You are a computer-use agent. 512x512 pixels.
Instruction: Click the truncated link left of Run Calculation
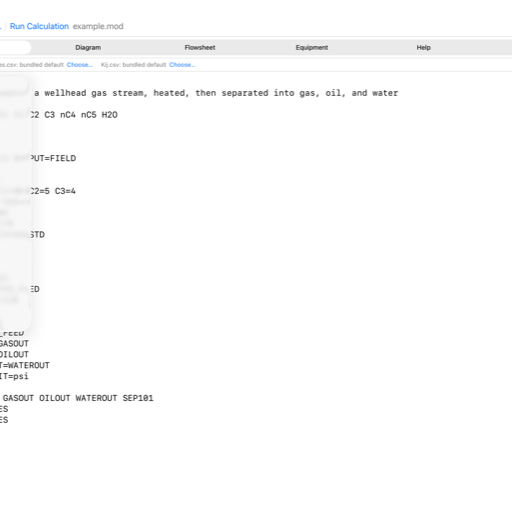[x=1, y=26]
